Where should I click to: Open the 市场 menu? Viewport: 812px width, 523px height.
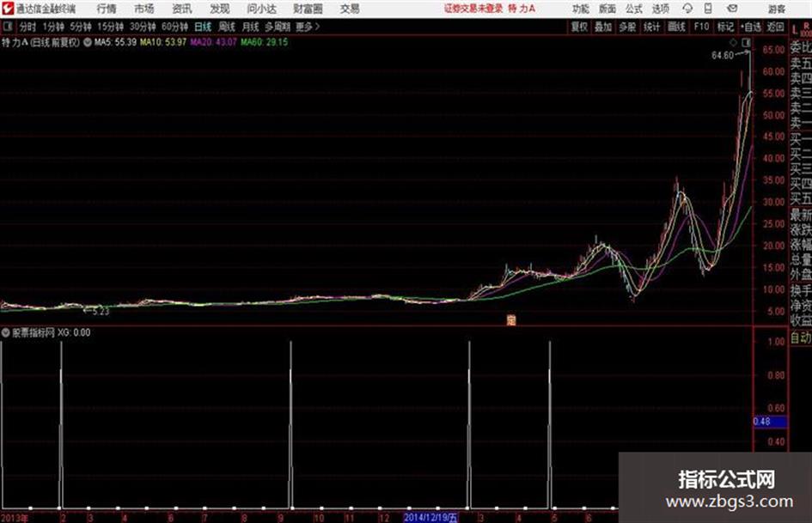coord(144,9)
